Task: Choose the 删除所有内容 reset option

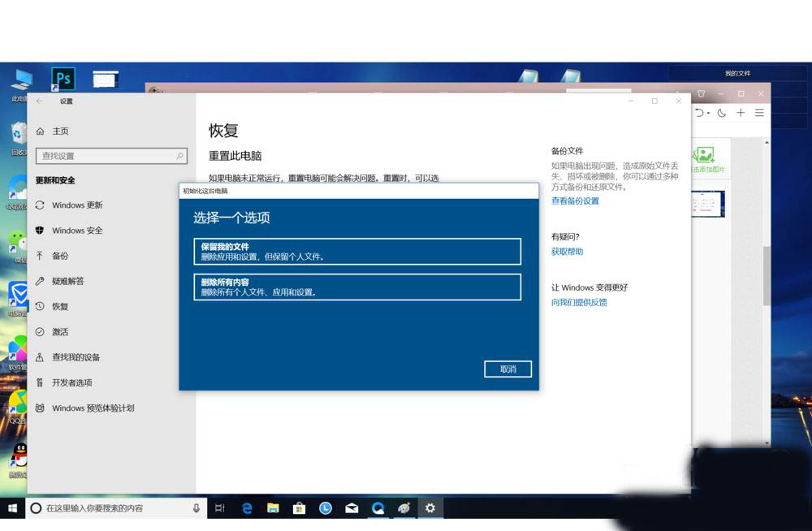Action: 357,287
